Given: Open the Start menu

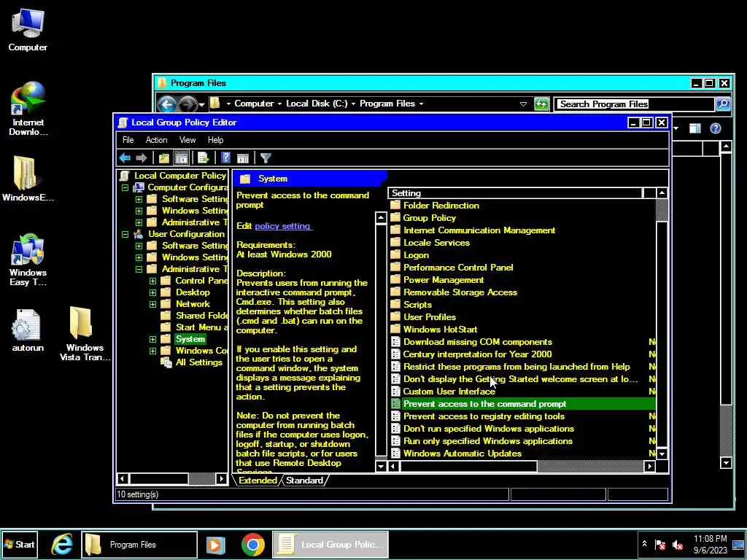Looking at the screenshot, I should click(x=19, y=544).
